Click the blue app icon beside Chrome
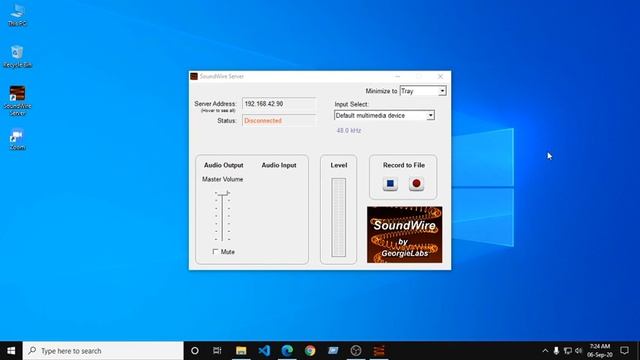This screenshot has width=640, height=360. pyautogui.click(x=333, y=351)
